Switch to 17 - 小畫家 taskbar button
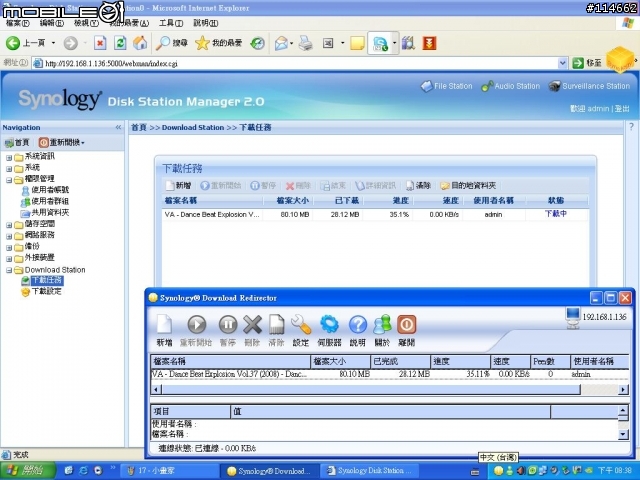640x480 pixels. pos(169,471)
